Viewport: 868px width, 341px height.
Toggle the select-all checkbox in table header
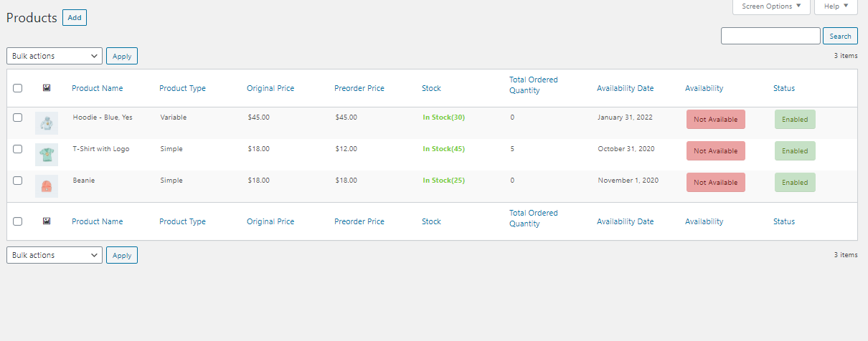[x=18, y=88]
